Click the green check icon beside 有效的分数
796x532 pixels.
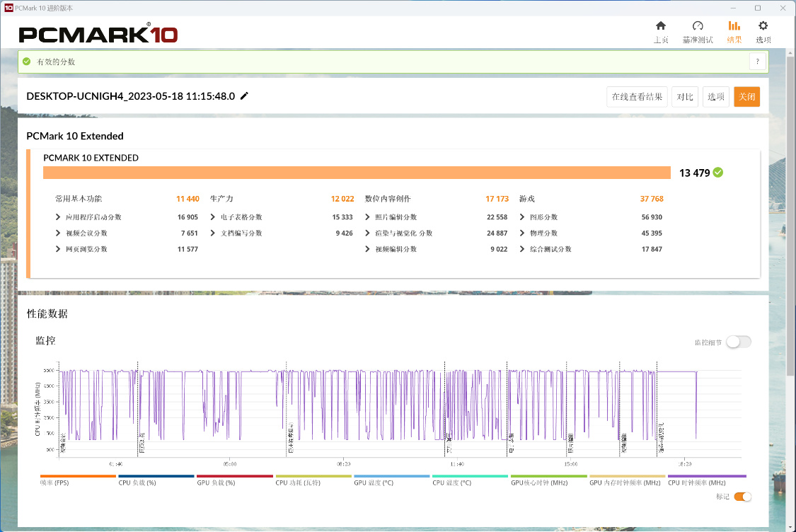click(26, 62)
